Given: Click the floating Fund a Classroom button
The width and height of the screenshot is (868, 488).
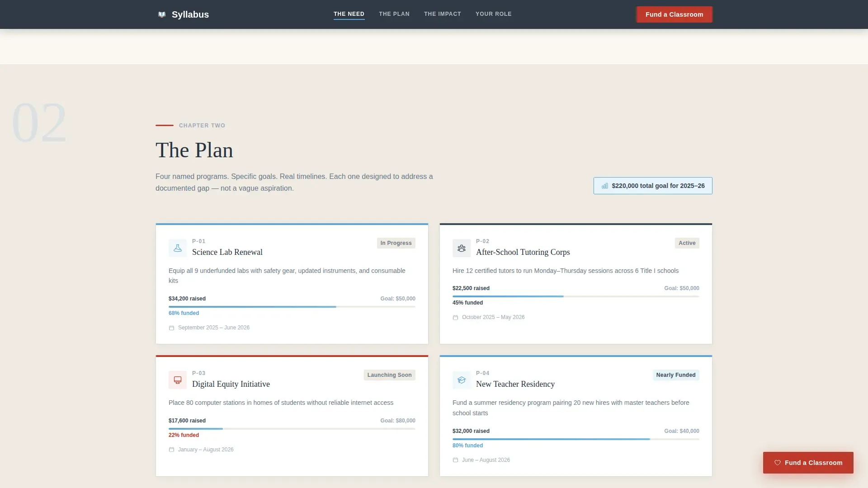Looking at the screenshot, I should coord(808,463).
